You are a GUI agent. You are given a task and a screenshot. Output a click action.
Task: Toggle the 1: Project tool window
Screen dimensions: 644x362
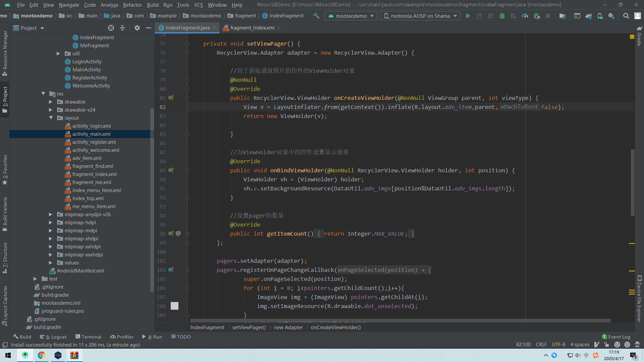pyautogui.click(x=5, y=100)
